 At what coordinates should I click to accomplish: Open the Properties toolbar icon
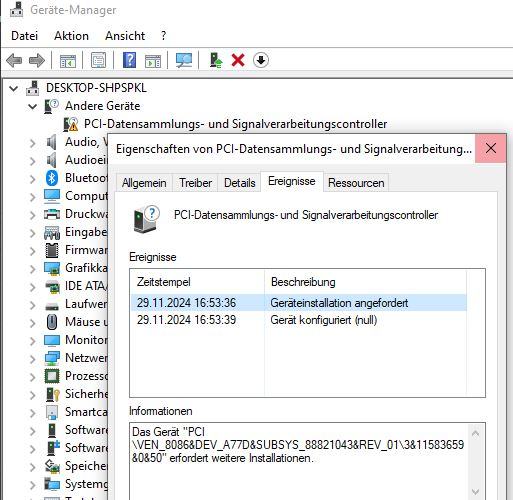[98, 60]
